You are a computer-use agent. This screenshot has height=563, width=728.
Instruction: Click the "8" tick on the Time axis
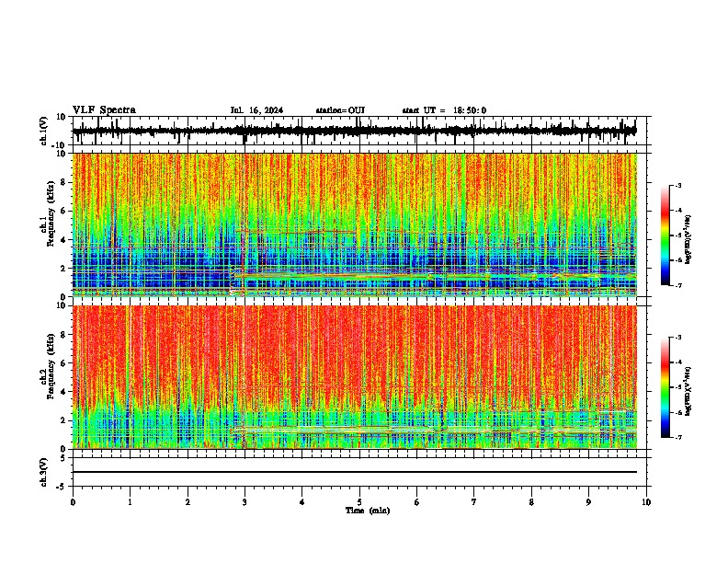point(531,502)
